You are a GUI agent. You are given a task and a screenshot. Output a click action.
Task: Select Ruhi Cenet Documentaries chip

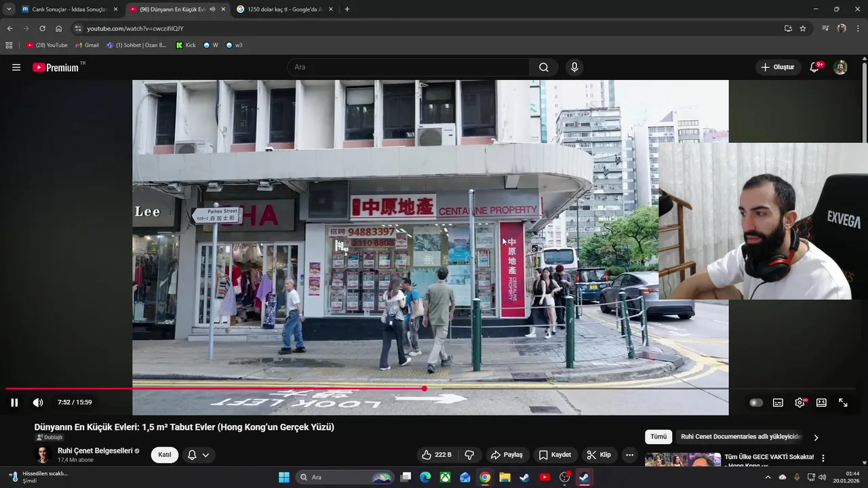[x=741, y=437]
